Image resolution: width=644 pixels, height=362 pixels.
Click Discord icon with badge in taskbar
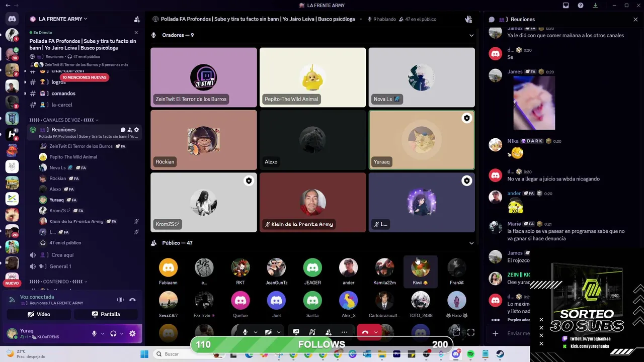456,354
